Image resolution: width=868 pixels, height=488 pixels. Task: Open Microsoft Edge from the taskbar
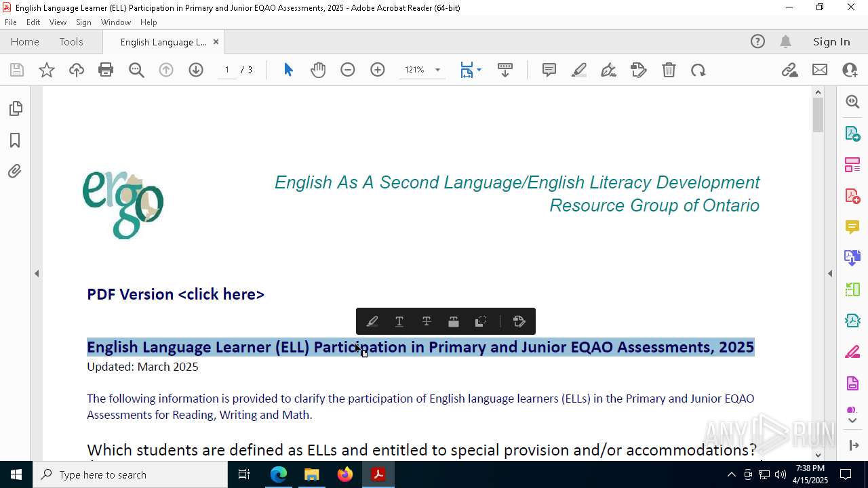coord(279,474)
